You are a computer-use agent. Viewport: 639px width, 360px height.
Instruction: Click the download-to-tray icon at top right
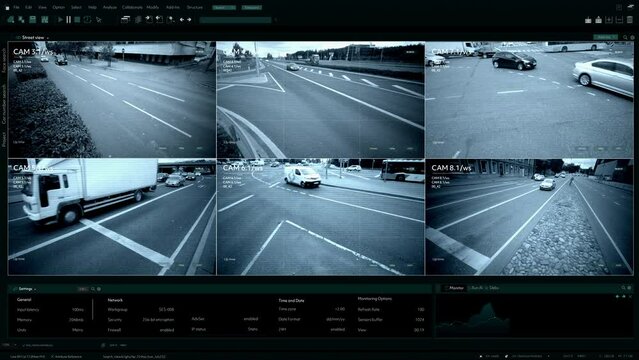click(588, 20)
